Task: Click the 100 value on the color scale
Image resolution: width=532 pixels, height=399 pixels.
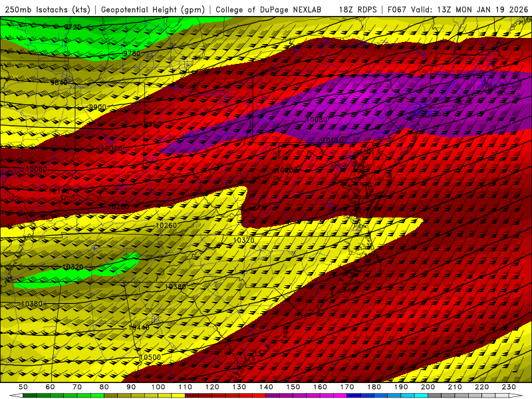Action: pos(158,387)
